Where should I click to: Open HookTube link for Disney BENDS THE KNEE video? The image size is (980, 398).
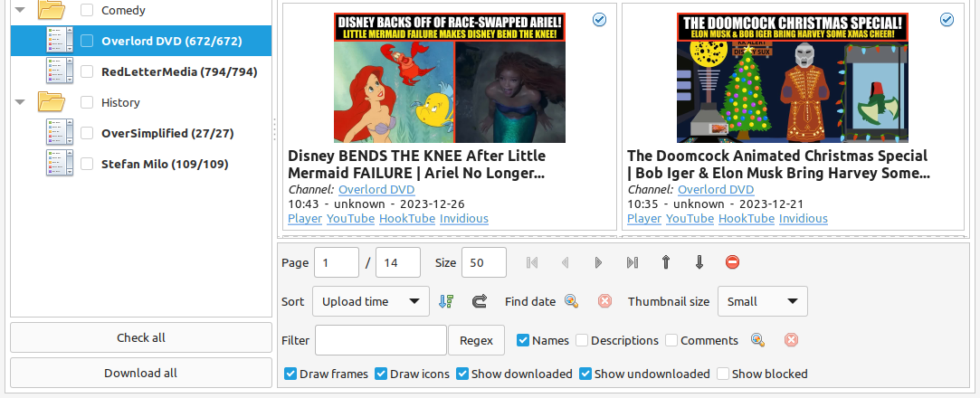click(x=407, y=218)
